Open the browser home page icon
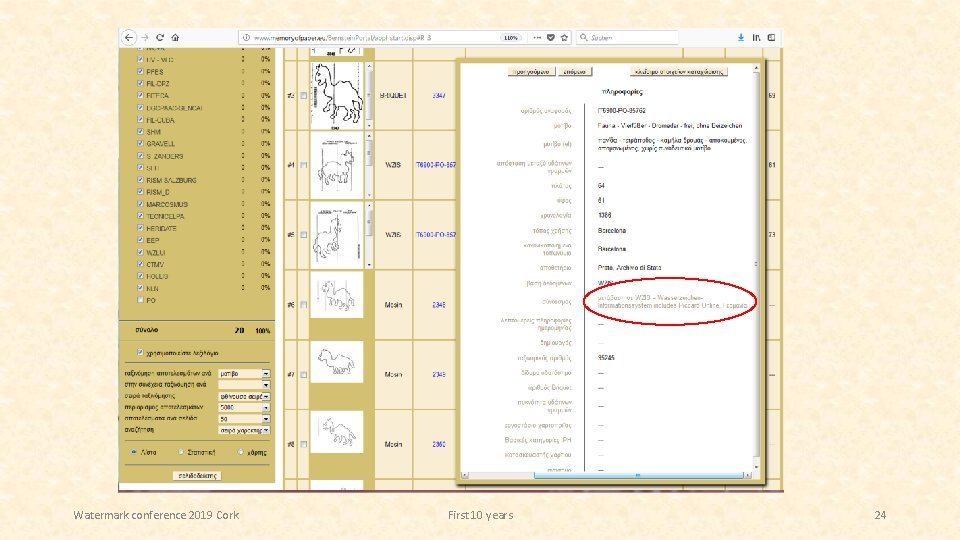This screenshot has width=960, height=540. (x=175, y=37)
